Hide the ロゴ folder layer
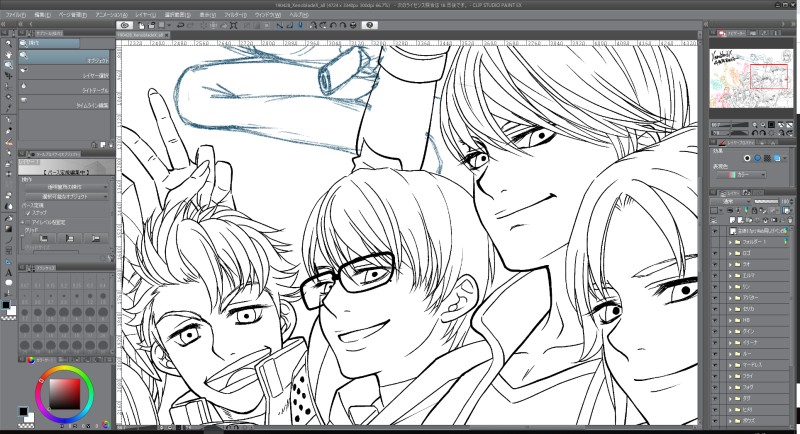 pos(715,253)
